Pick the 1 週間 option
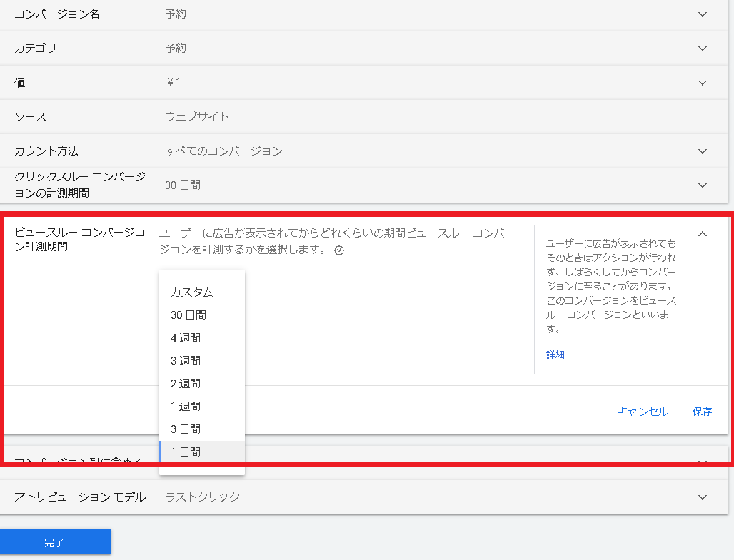This screenshot has height=560, width=734. (202, 407)
